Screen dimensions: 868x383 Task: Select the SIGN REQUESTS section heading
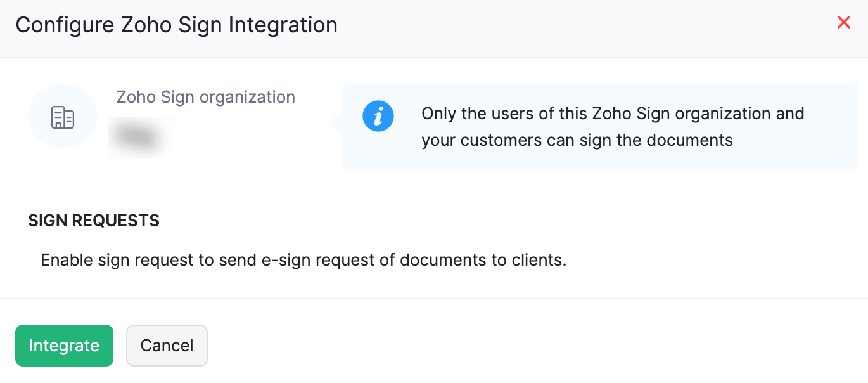pyautogui.click(x=93, y=220)
